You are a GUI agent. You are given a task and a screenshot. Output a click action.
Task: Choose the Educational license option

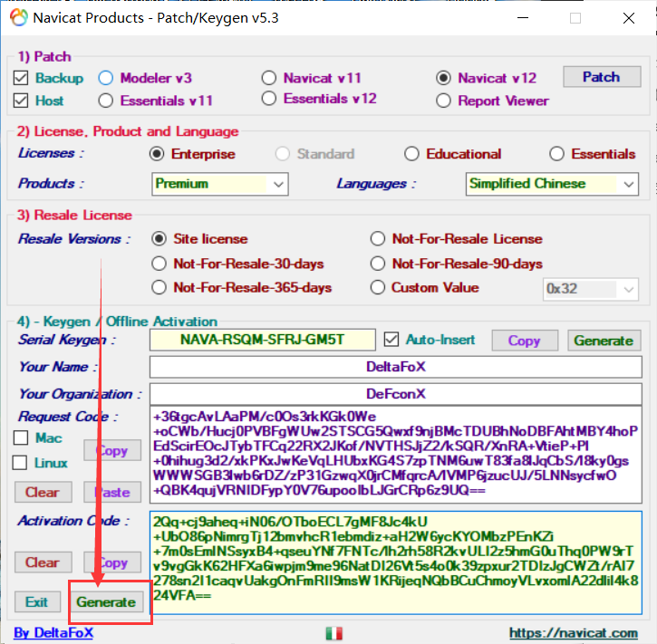click(411, 154)
